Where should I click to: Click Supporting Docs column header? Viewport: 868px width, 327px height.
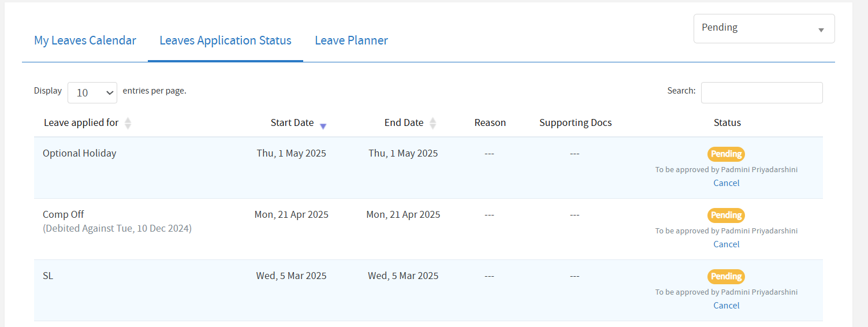pyautogui.click(x=575, y=123)
